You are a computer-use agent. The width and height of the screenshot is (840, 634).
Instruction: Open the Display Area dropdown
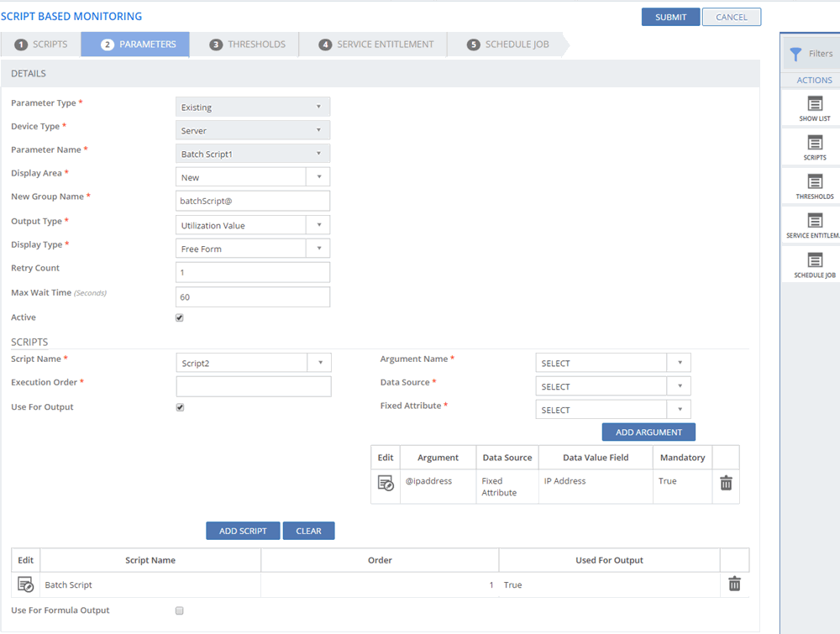[253, 176]
